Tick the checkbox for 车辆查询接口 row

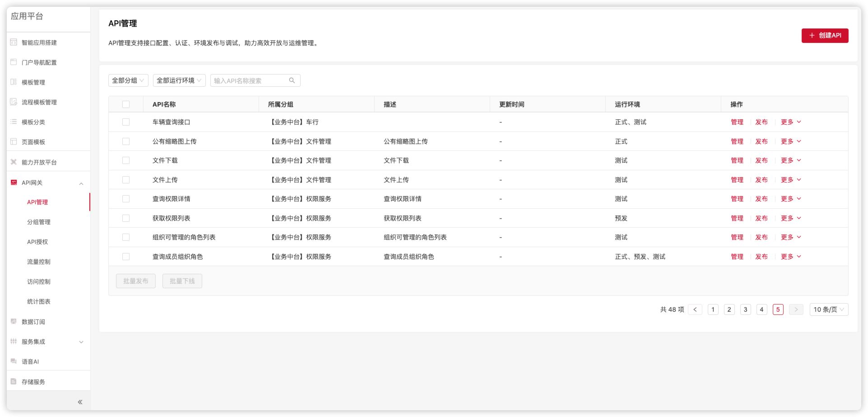coord(126,122)
